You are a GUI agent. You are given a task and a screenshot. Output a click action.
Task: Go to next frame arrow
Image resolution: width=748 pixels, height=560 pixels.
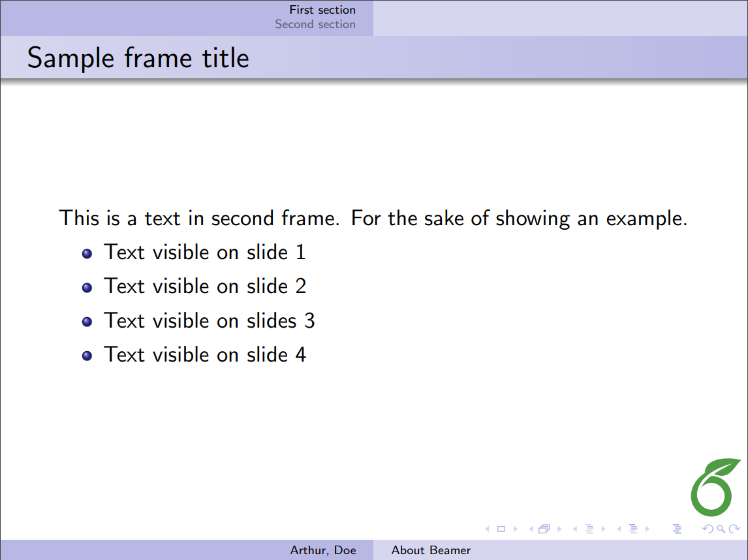[559, 529]
